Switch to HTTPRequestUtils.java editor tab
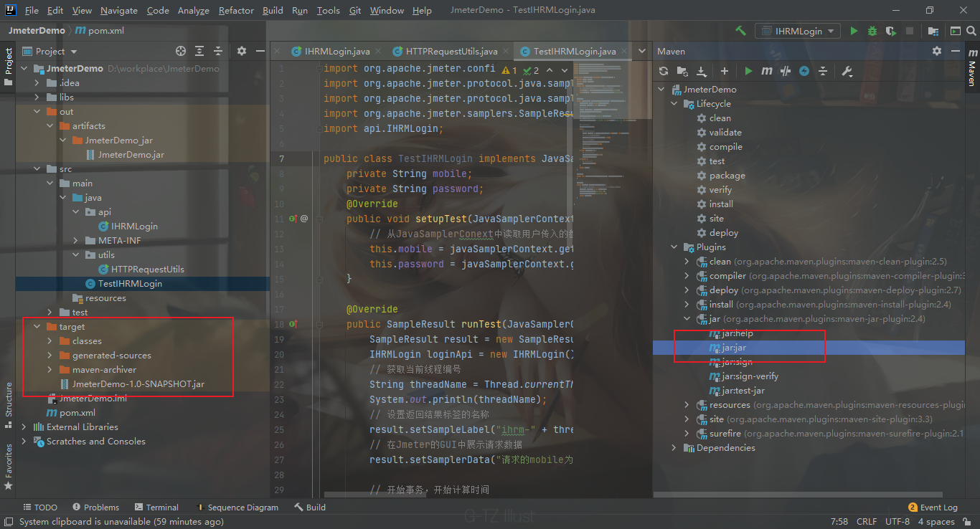The width and height of the screenshot is (980, 529). (x=451, y=52)
